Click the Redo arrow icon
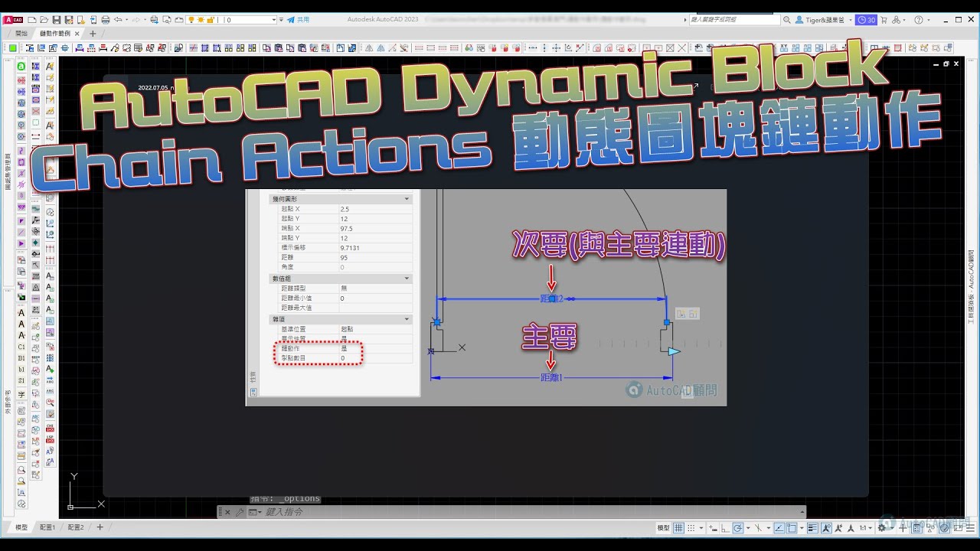This screenshot has height=551, width=980. pyautogui.click(x=136, y=19)
